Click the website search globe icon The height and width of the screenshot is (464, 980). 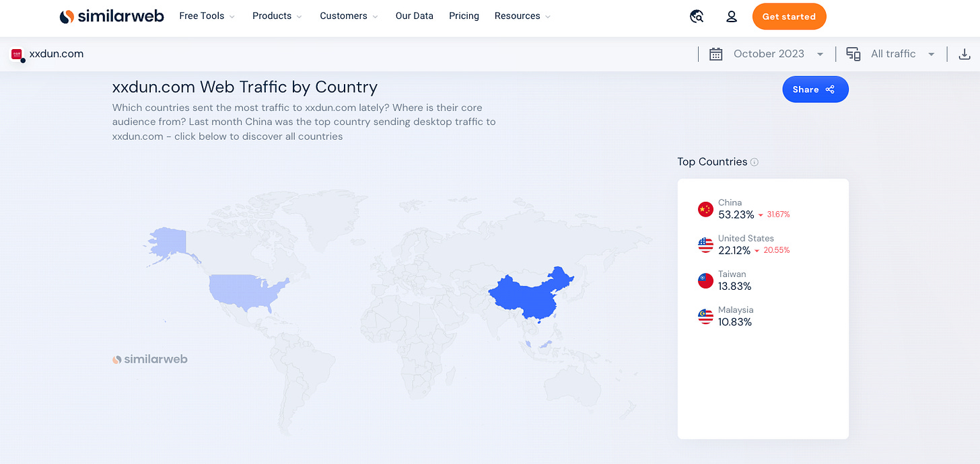[x=697, y=17]
